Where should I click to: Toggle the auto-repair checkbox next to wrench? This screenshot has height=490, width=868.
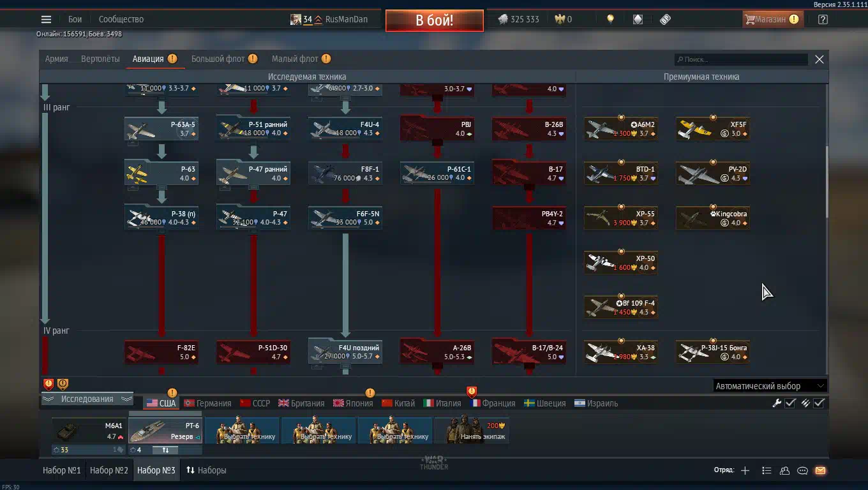click(x=790, y=403)
